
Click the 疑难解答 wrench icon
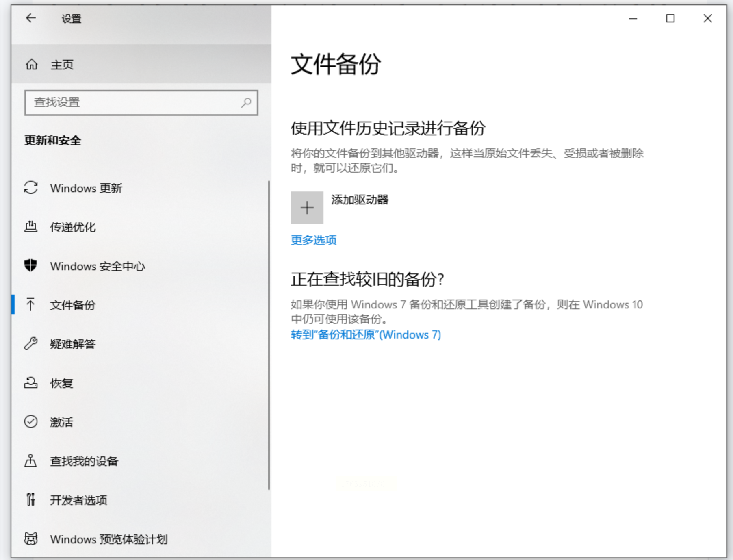click(31, 344)
